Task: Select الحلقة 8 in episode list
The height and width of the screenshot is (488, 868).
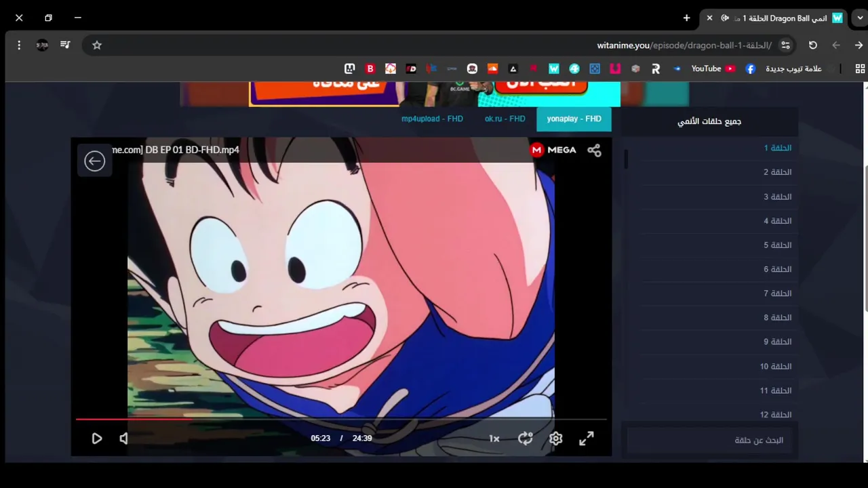Action: coord(778,317)
